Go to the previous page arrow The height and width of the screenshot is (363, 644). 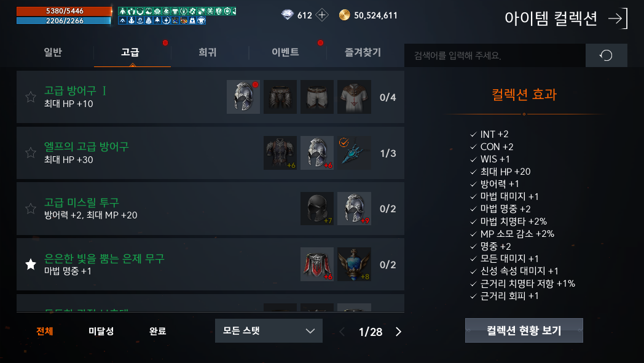pyautogui.click(x=342, y=332)
